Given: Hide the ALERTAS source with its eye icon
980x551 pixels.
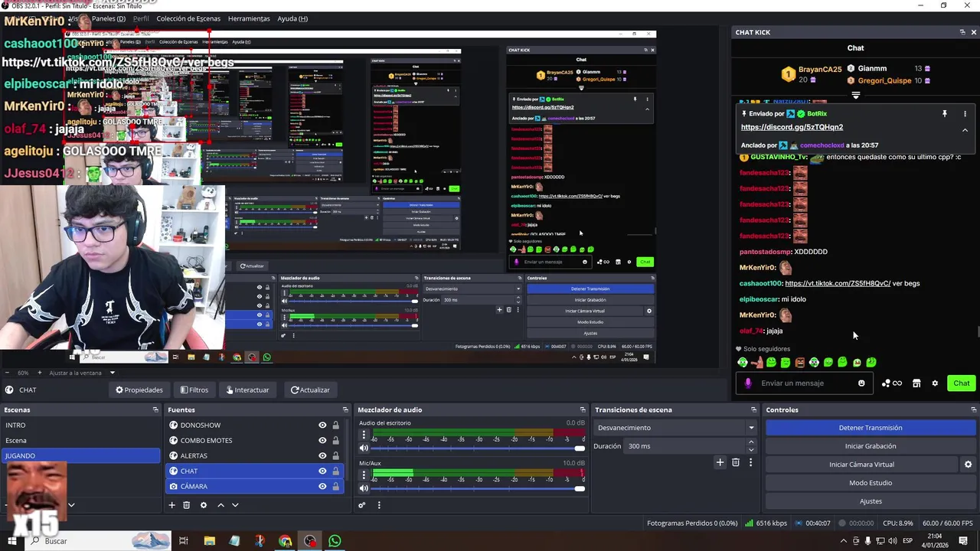Looking at the screenshot, I should (322, 456).
